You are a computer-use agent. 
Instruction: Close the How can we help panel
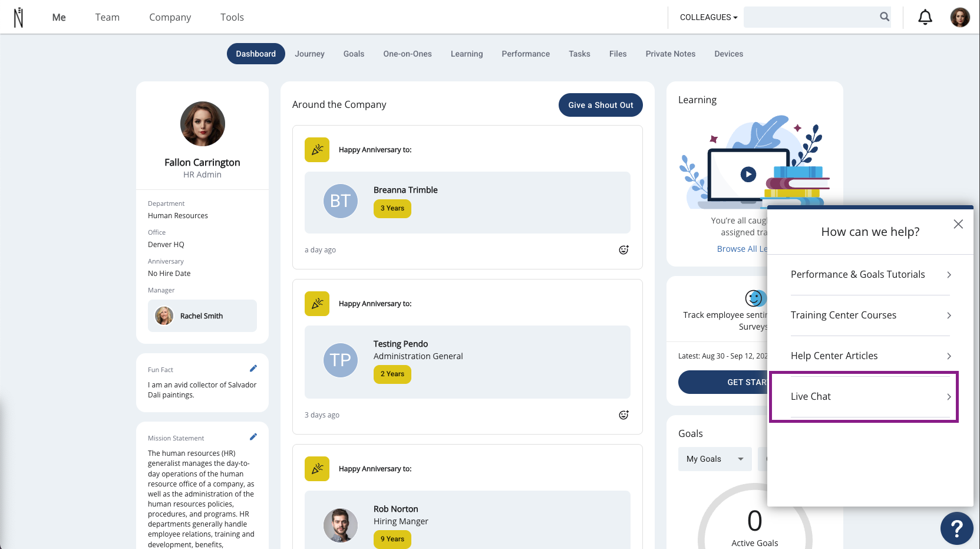coord(958,224)
